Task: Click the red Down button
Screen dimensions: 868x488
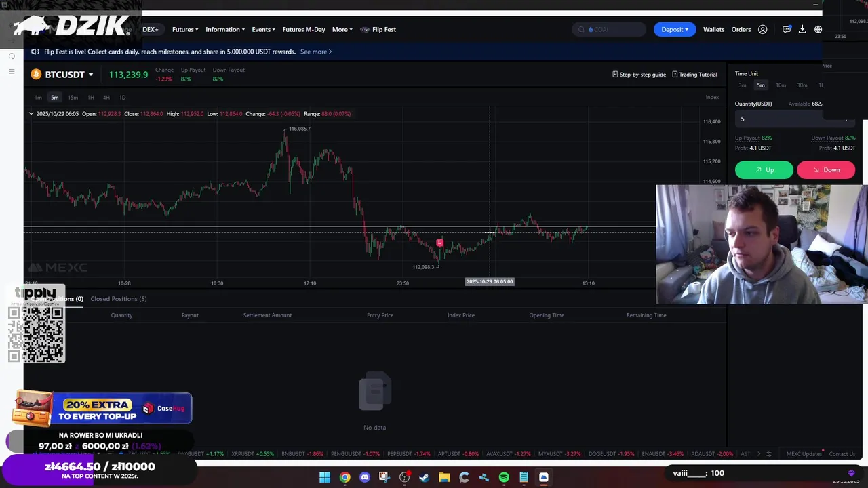Action: 827,170
